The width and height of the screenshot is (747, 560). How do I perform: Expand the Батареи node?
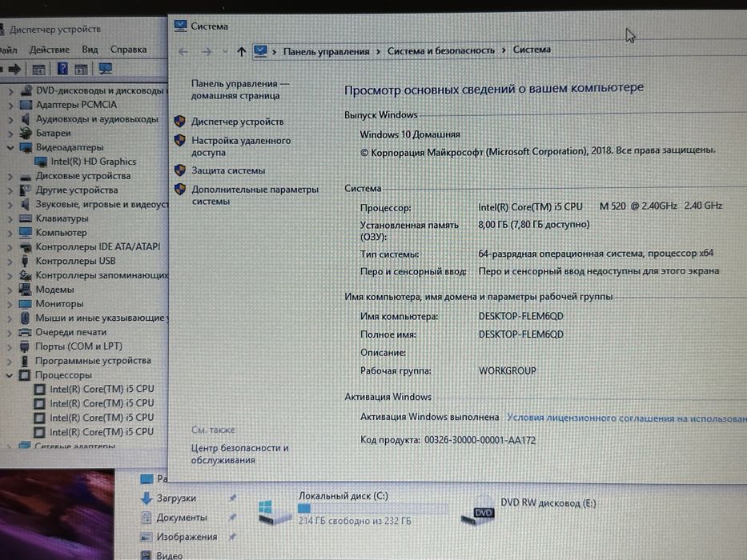(x=10, y=134)
